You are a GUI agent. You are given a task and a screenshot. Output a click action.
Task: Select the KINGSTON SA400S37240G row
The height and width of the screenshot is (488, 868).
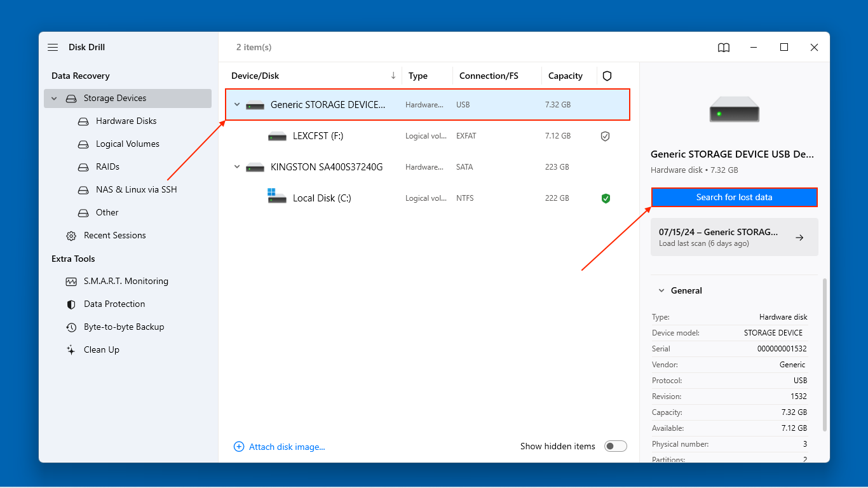(x=427, y=167)
